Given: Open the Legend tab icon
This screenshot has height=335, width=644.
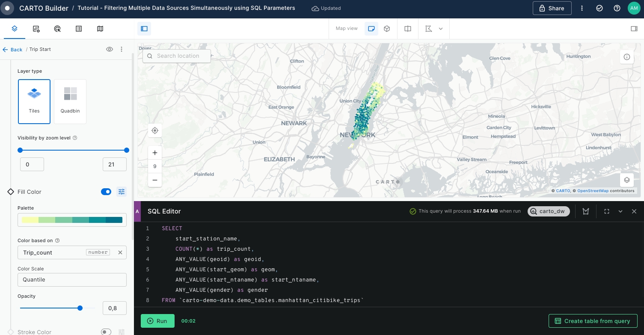Looking at the screenshot, I should point(79,29).
